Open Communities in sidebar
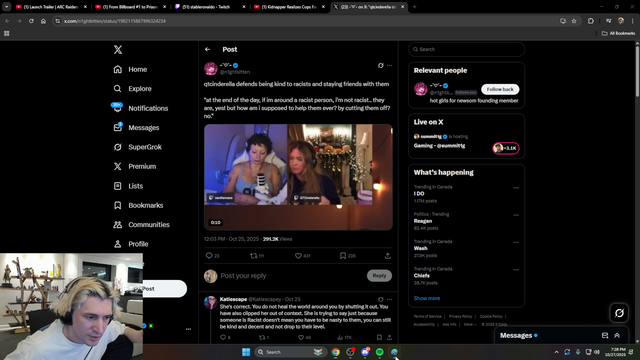640x360 pixels. 141,225
